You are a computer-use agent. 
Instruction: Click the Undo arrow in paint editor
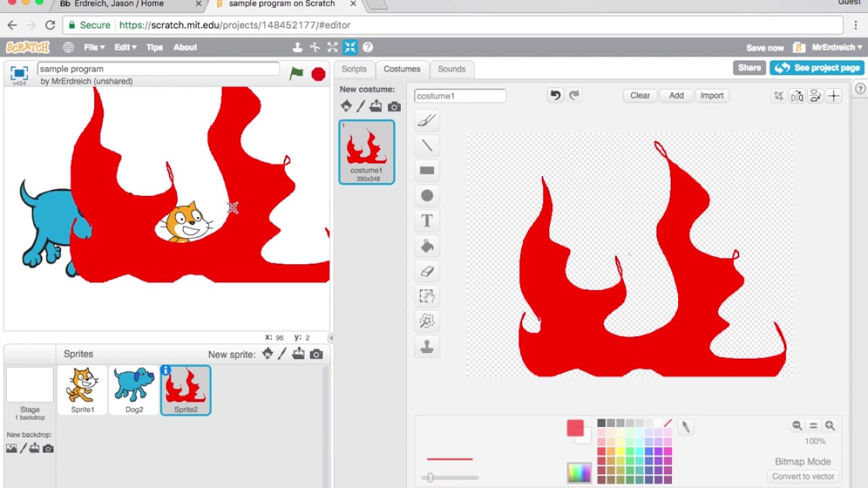click(x=555, y=96)
